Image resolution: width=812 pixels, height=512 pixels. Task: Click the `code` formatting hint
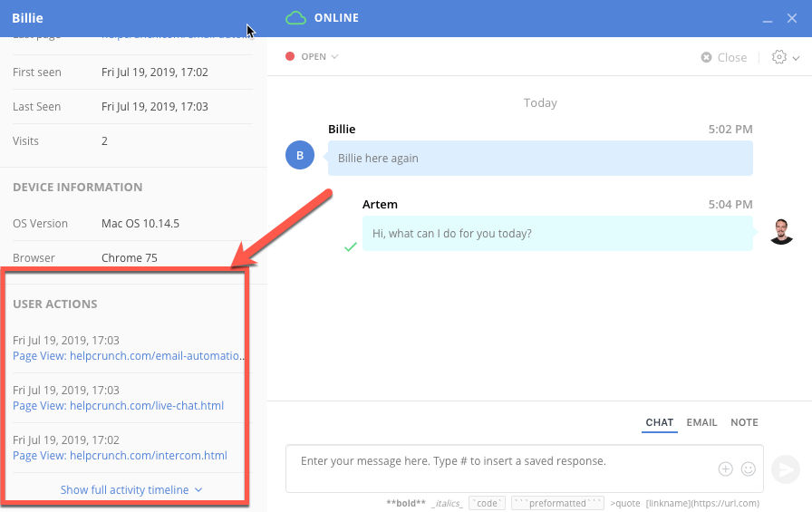click(x=487, y=503)
